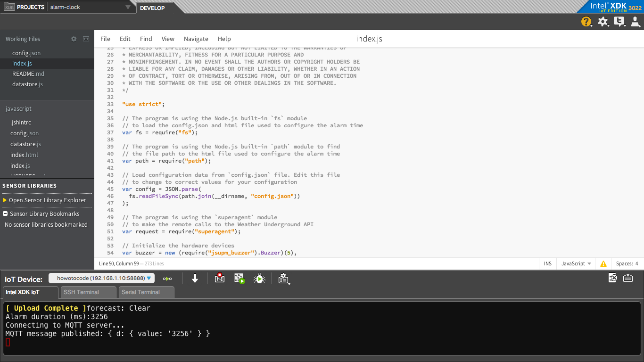Click the yellow warning triangle in status bar
Viewport: 644px width, 362px height.
coord(603,264)
